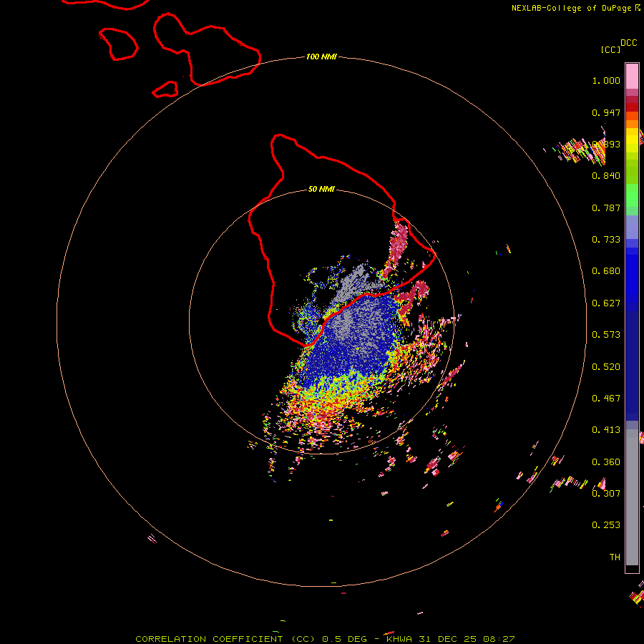This screenshot has width=644, height=644.
Task: Click the 0.627 color scale value
Action: (606, 303)
